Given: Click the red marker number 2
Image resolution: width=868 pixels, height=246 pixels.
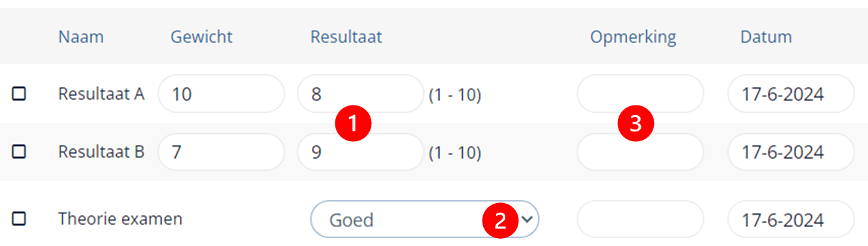Looking at the screenshot, I should [x=500, y=220].
